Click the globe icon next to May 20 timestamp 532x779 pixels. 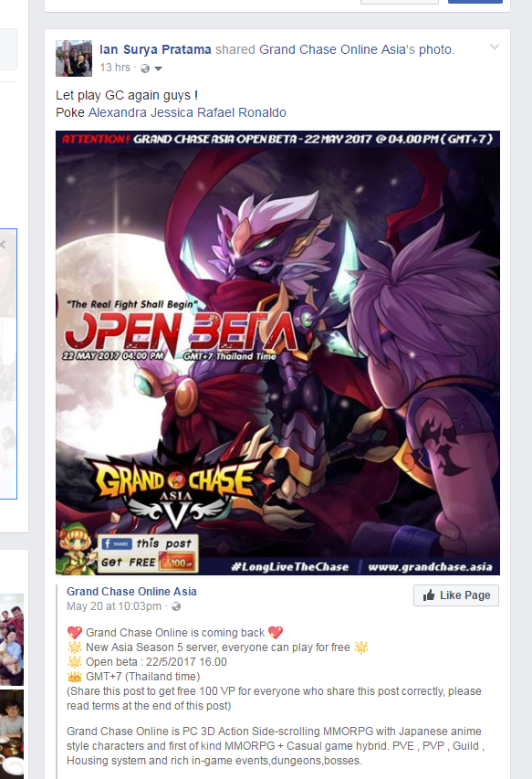click(176, 606)
